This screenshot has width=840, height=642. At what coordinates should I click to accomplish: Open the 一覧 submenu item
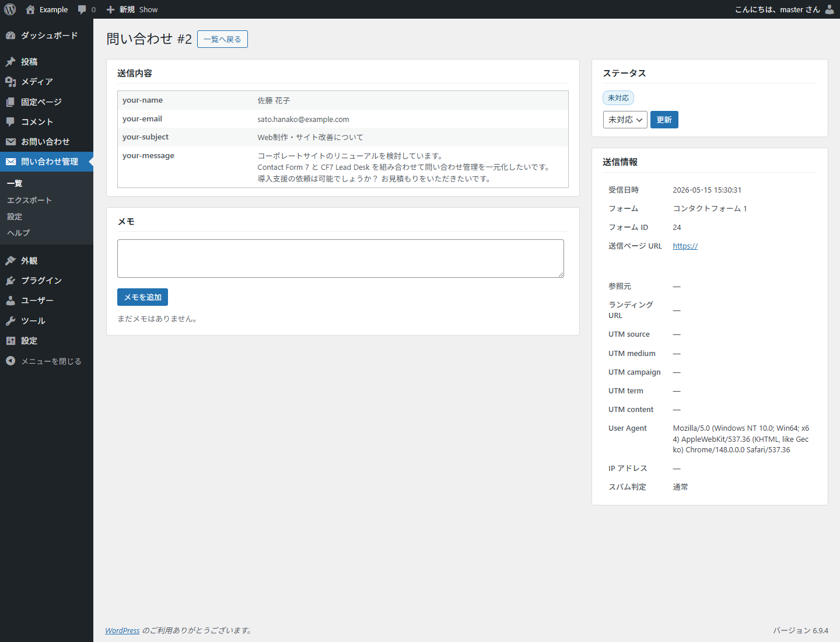(15, 184)
